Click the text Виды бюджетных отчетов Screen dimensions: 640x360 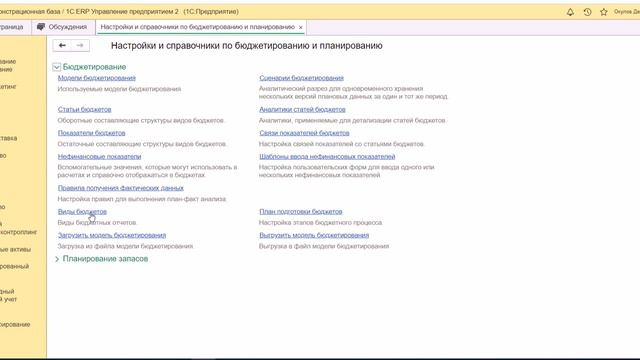[97, 222]
